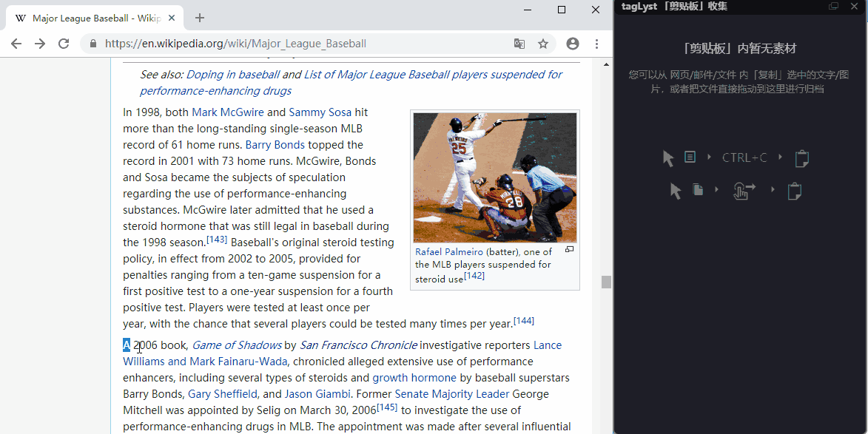Click the page scrollbar thumb

pyautogui.click(x=606, y=282)
